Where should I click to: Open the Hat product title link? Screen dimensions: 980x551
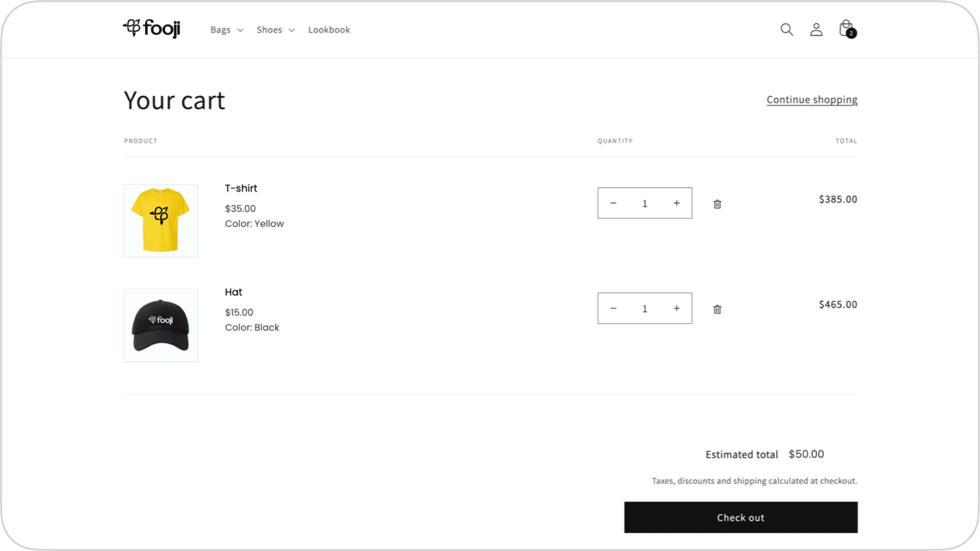(x=234, y=292)
